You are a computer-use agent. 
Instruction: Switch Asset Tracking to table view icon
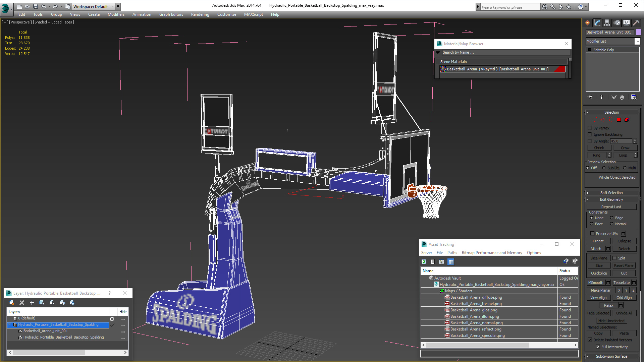pos(451,262)
